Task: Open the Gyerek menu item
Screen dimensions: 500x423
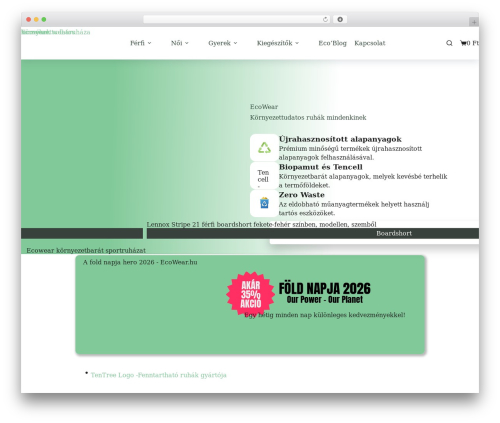Action: tap(219, 43)
